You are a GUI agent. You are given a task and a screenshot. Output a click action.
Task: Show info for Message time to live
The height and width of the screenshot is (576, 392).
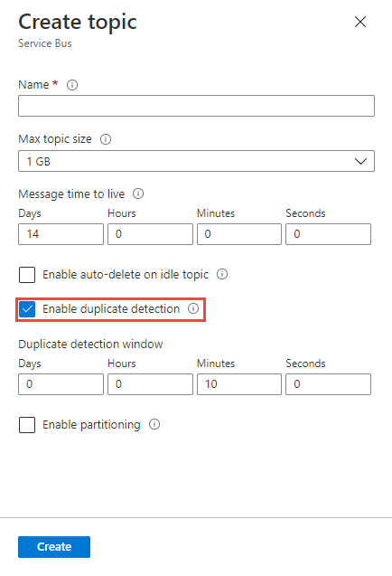pyautogui.click(x=138, y=194)
